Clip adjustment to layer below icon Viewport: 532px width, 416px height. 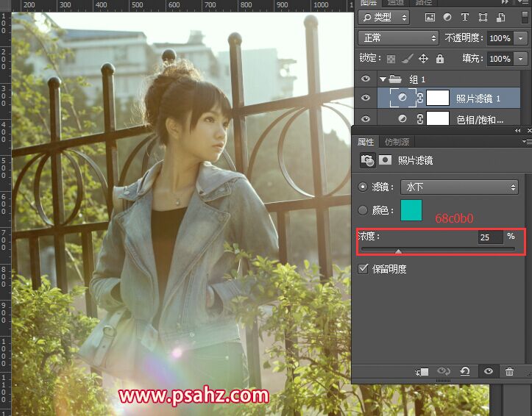(x=422, y=372)
